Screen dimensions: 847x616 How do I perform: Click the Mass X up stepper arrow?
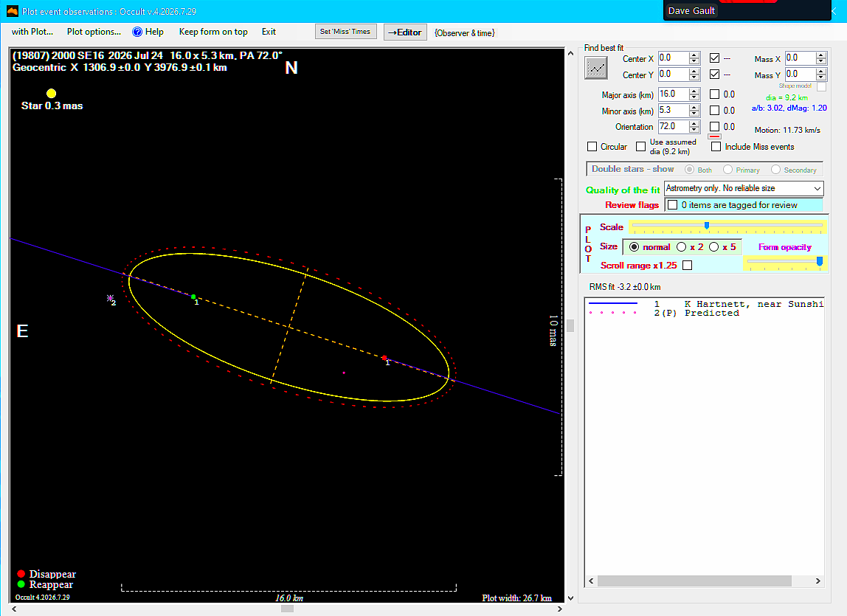[821, 55]
